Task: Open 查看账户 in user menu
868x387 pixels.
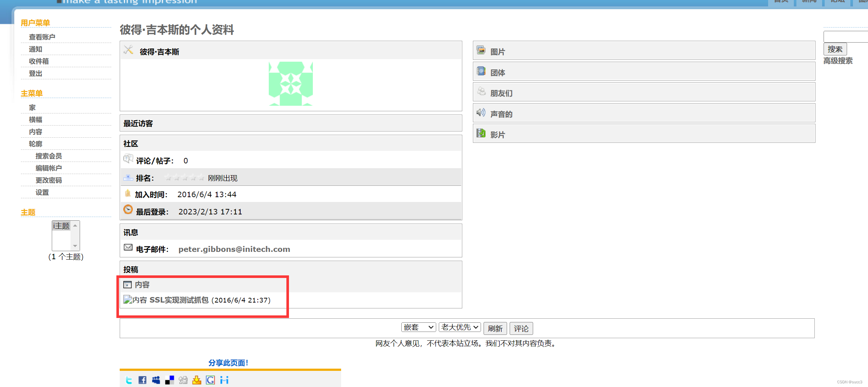Action: tap(42, 37)
